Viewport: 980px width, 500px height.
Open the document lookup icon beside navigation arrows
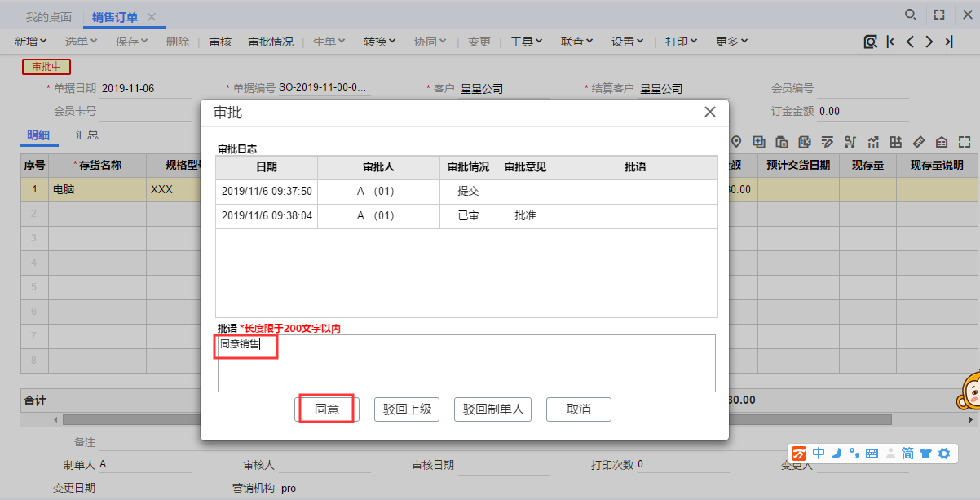click(x=871, y=42)
